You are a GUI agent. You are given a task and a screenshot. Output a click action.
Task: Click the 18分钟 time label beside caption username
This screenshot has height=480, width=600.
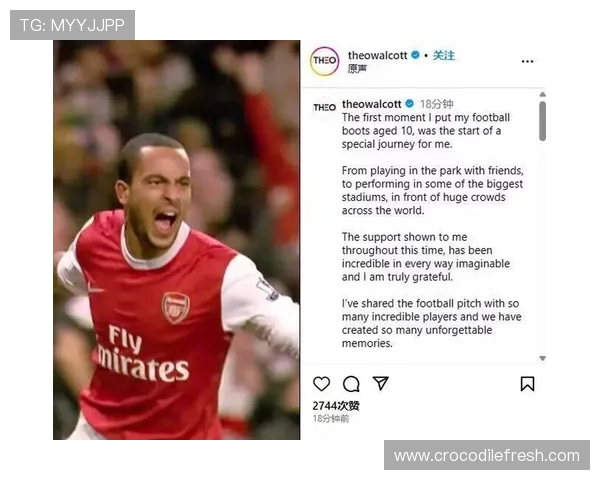437,104
